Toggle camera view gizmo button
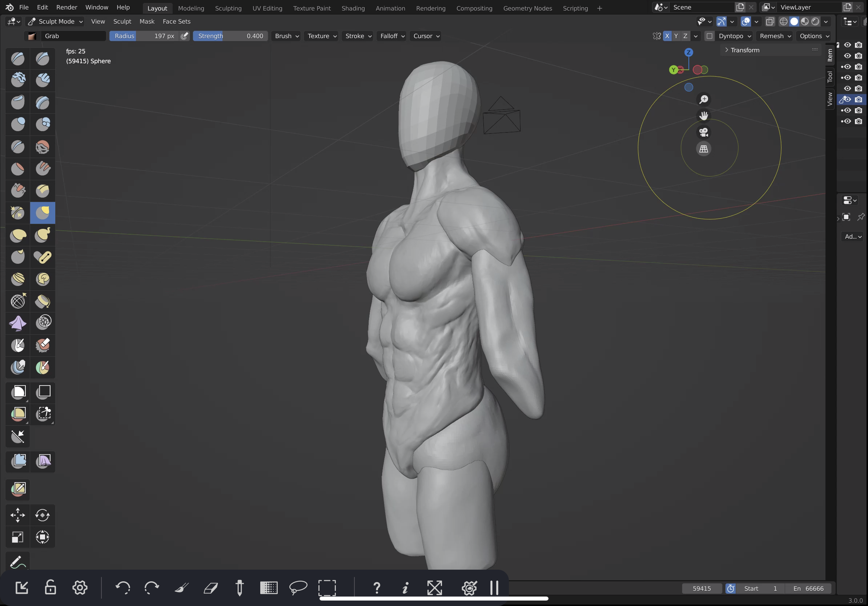 [703, 132]
